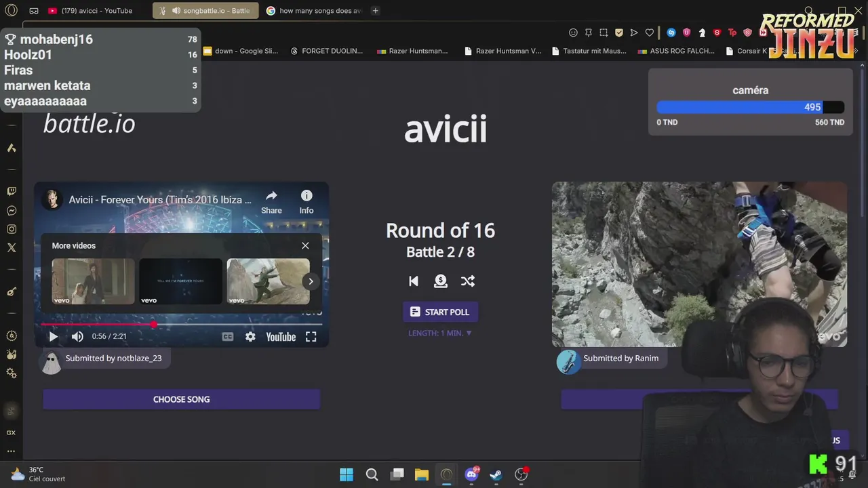Open the first More videos thumbnail
The height and width of the screenshot is (488, 868).
(93, 281)
